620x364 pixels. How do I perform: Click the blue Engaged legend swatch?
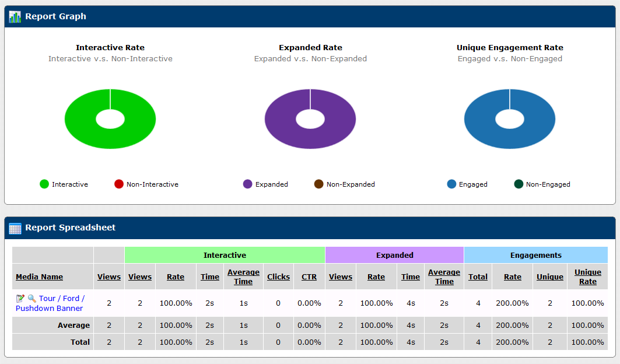(x=451, y=184)
